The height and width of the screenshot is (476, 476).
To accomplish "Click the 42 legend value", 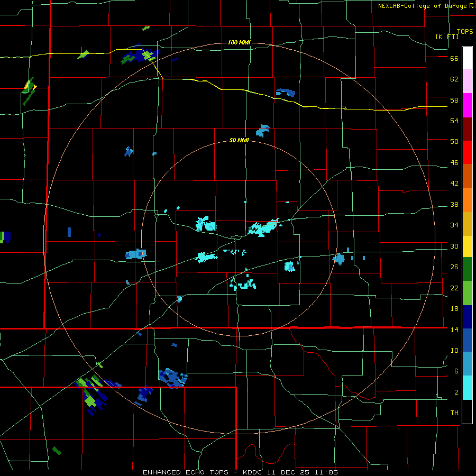I will [x=454, y=184].
